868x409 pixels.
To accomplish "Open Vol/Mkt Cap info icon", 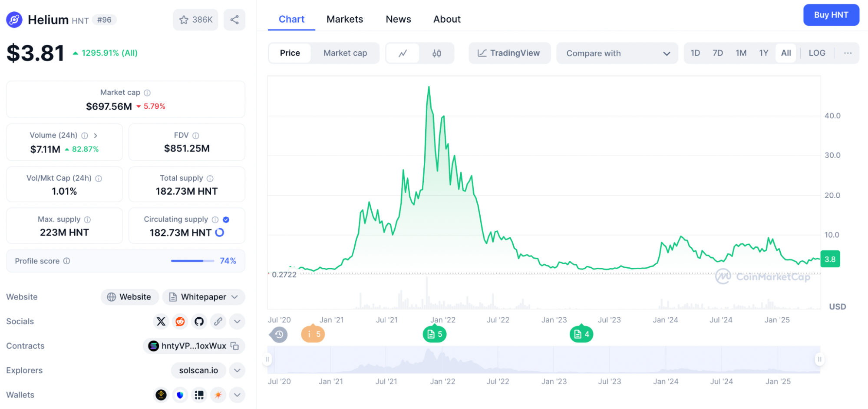I will pyautogui.click(x=99, y=178).
